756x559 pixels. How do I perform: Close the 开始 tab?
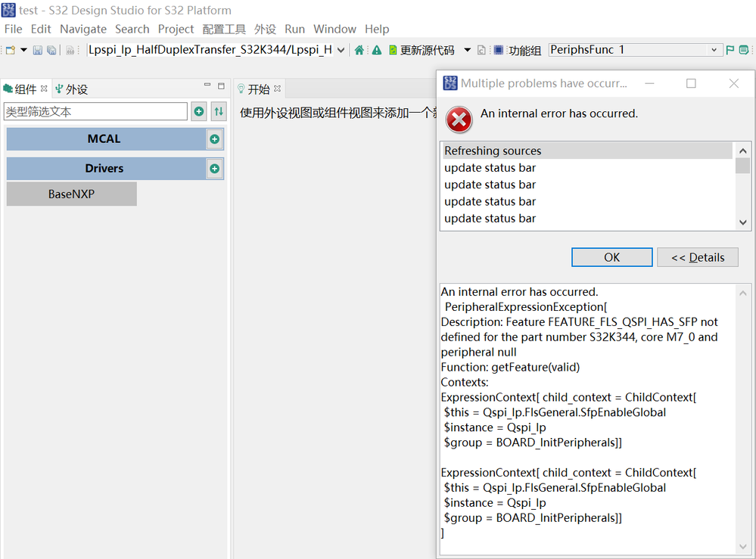(277, 89)
